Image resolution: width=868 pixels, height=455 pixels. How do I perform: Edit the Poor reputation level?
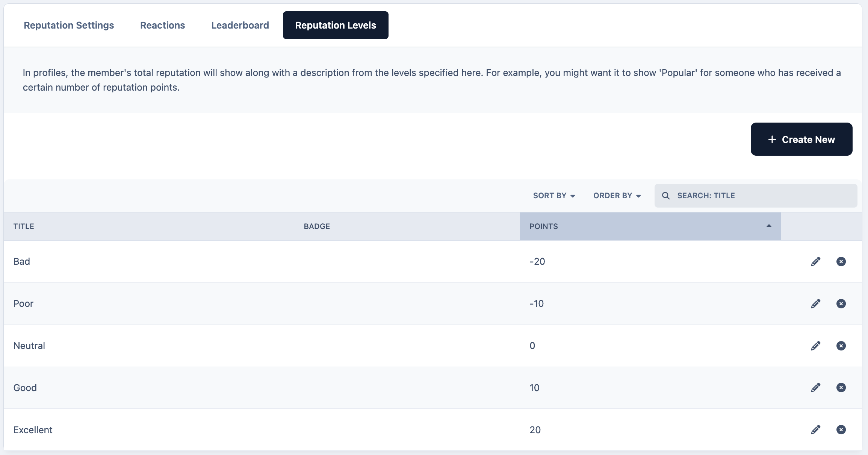(815, 304)
